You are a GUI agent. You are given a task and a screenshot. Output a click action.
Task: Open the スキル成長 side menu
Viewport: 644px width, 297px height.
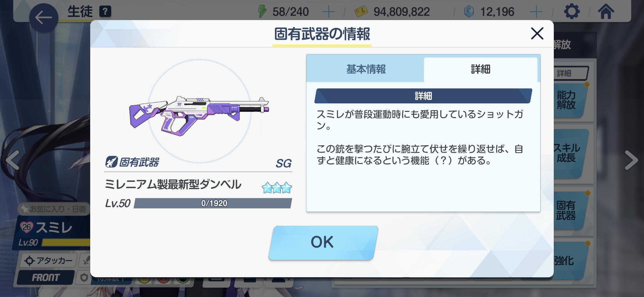pyautogui.click(x=568, y=153)
